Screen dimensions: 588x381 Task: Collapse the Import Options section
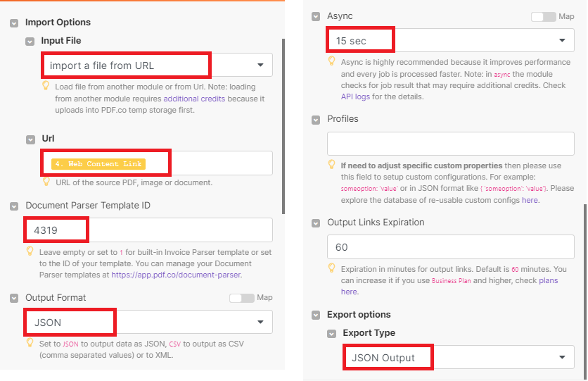[x=14, y=23]
